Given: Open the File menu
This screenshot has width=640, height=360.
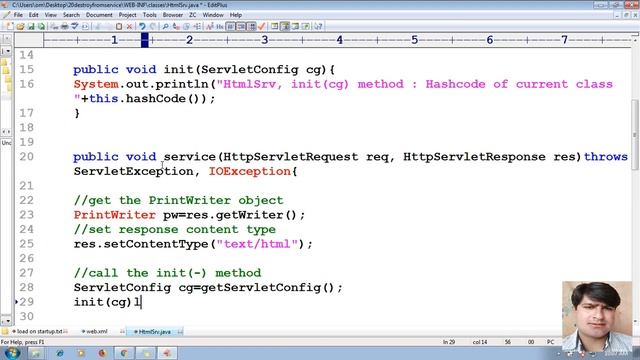Looking at the screenshot, I should [18, 15].
